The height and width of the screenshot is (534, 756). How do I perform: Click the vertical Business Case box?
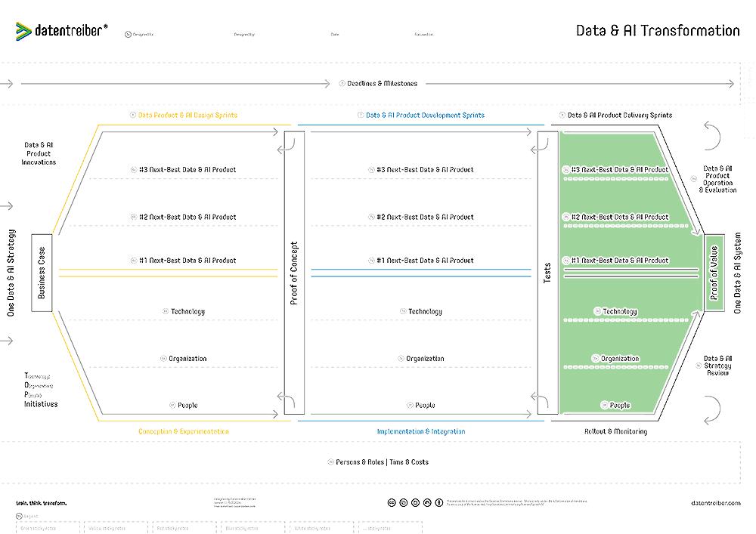point(42,273)
